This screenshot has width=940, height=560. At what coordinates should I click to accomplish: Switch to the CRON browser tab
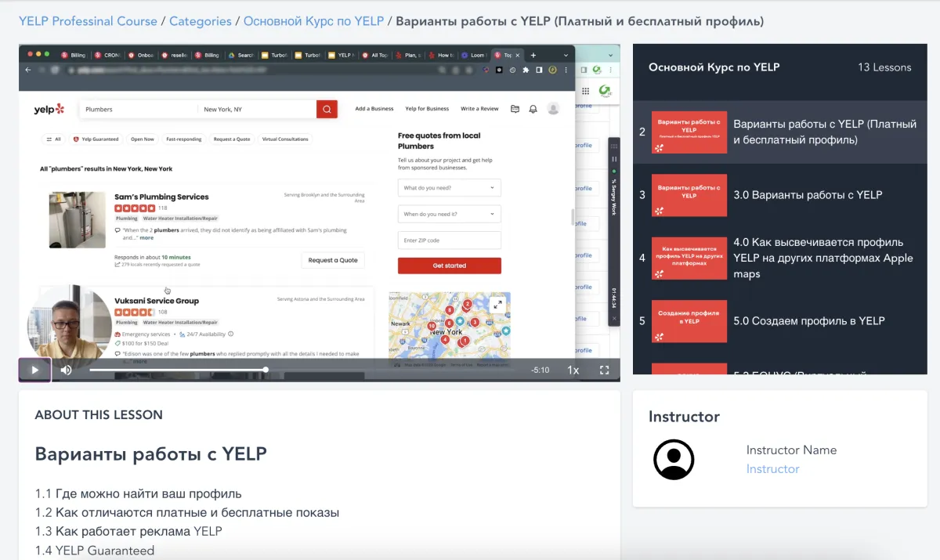pos(108,56)
